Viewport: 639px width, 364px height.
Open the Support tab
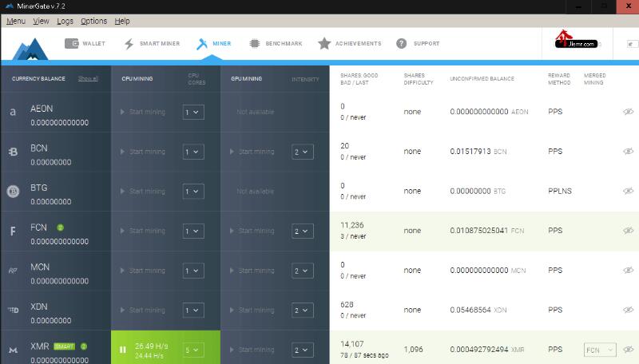418,44
